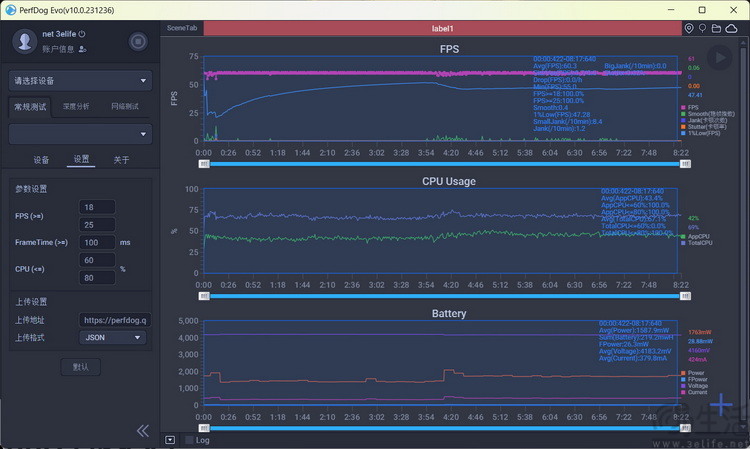Open the folder icon in top toolbar
The image size is (750, 449).
716,28
